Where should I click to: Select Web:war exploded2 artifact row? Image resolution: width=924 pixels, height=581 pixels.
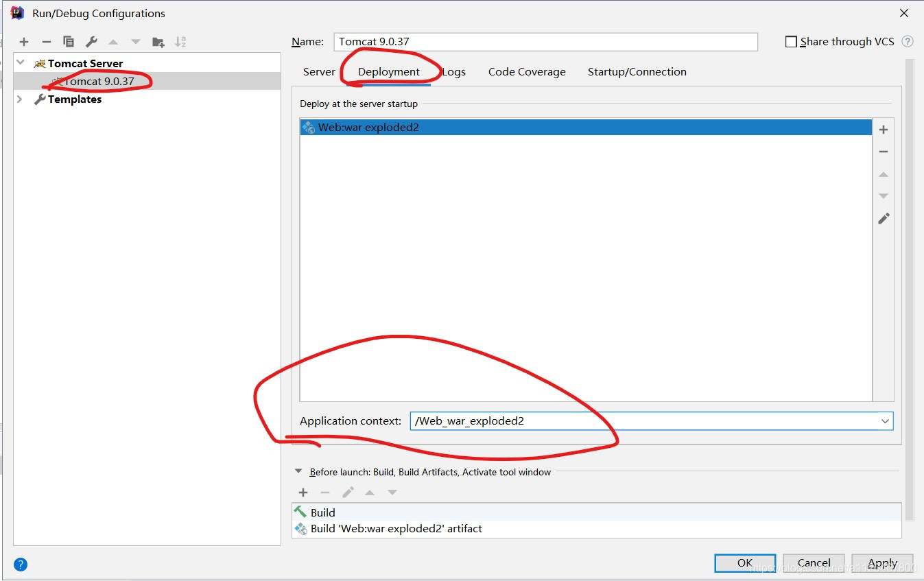[x=586, y=127]
